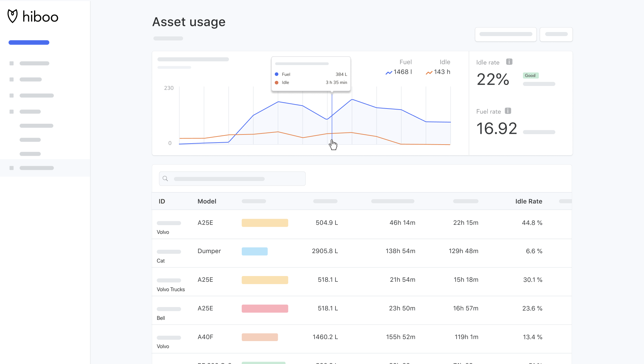Click the Idle rate info icon
644x364 pixels.
(x=509, y=62)
